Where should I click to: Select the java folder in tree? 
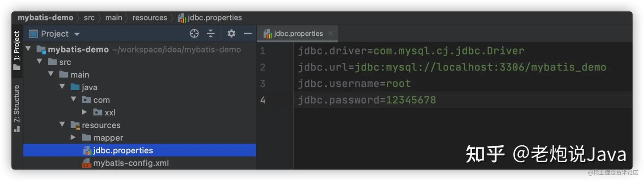point(89,87)
